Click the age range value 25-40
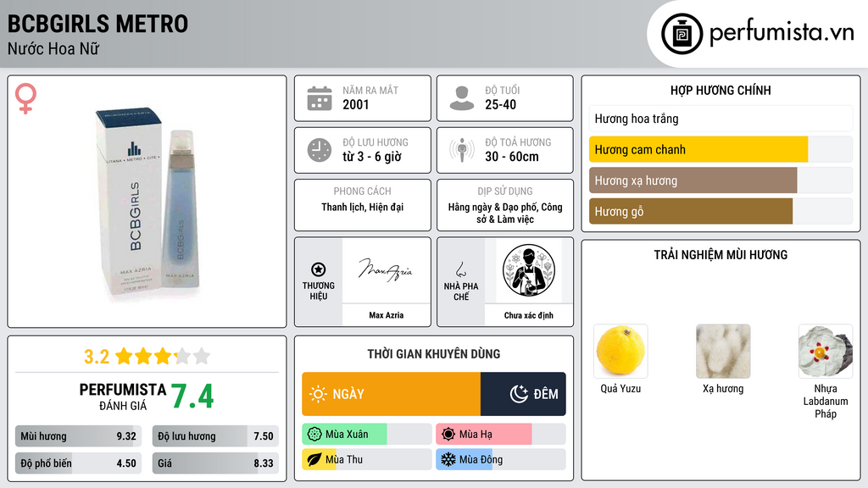Viewport: 868px width, 488px height. coord(500,104)
